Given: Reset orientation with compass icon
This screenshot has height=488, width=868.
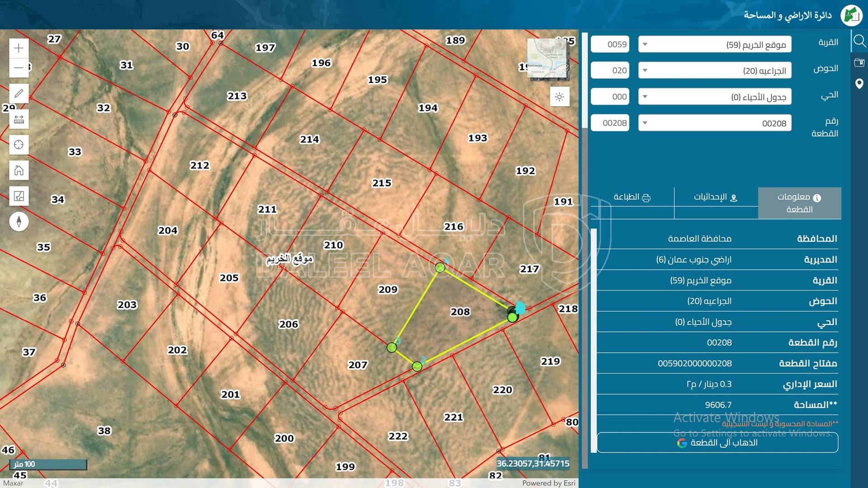Looking at the screenshot, I should click(x=19, y=221).
